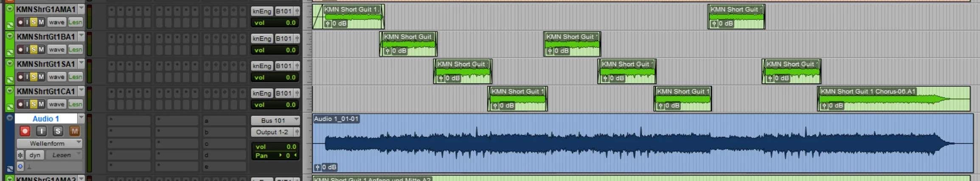Image resolution: width=980 pixels, height=181 pixels.
Task: Click clip gain fader icon on Audio 1_01-01
Action: click(x=317, y=167)
